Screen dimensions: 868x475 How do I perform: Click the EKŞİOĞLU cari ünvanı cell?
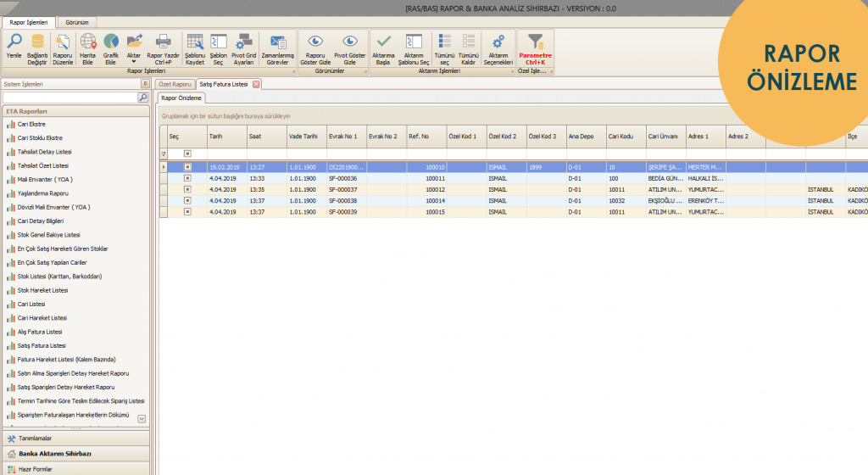[x=666, y=200]
